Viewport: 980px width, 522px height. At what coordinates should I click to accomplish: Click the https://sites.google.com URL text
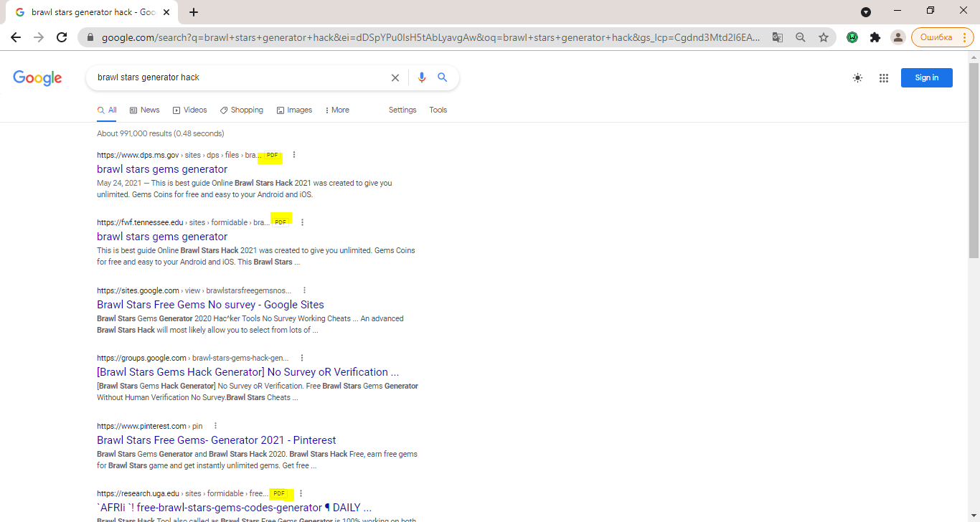coord(138,290)
